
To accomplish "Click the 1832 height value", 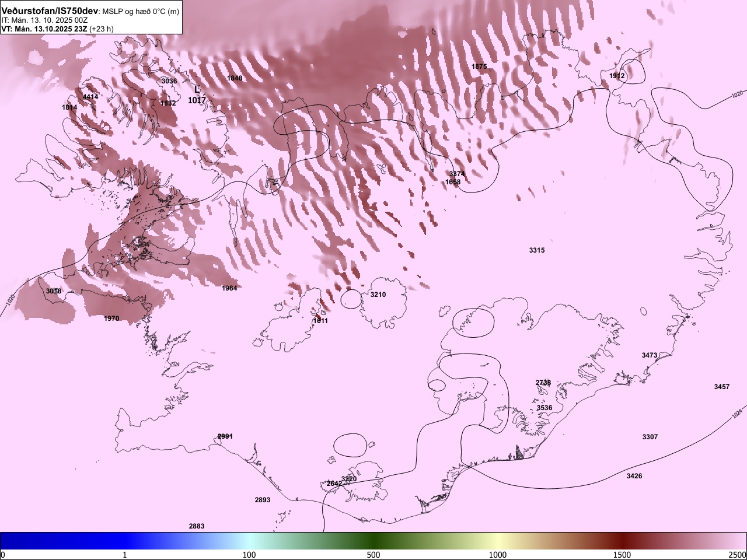I will click(168, 103).
